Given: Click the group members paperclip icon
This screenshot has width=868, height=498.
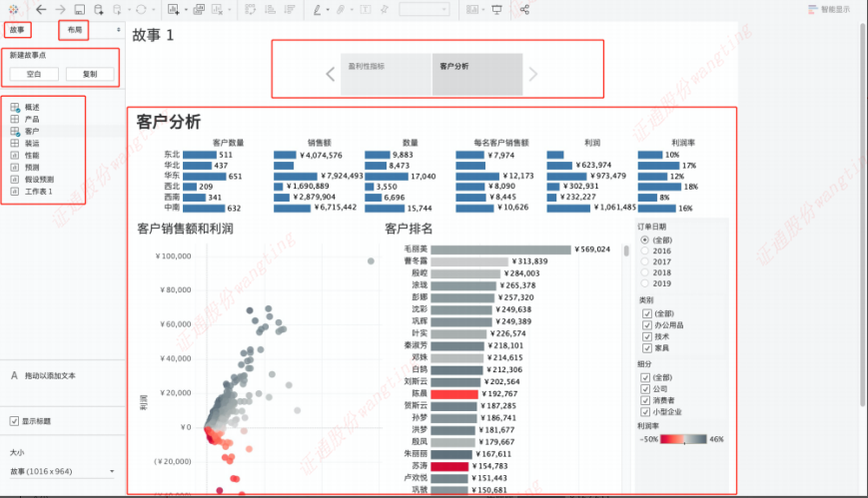Looking at the screenshot, I should coord(341,9).
